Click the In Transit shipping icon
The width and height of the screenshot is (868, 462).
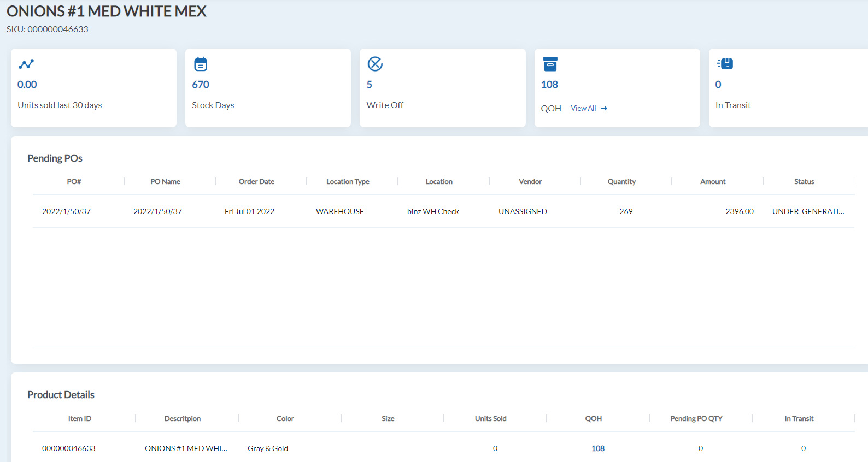click(x=725, y=64)
